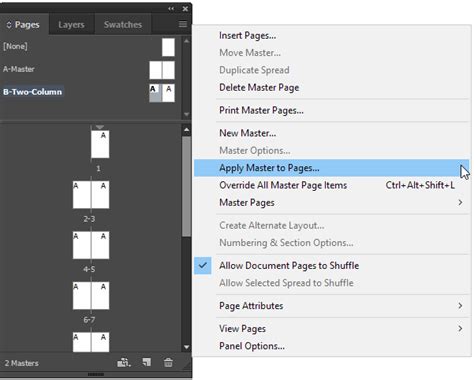Viewport: 474px width, 380px height.
Task: Click the pages list scroll down arrow
Action: tap(186, 347)
